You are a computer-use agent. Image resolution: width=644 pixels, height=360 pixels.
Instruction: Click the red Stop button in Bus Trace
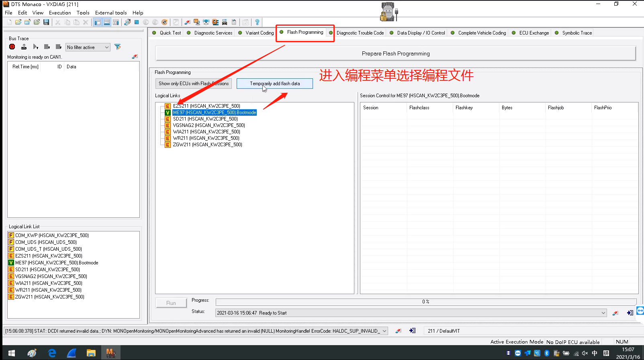(12, 47)
